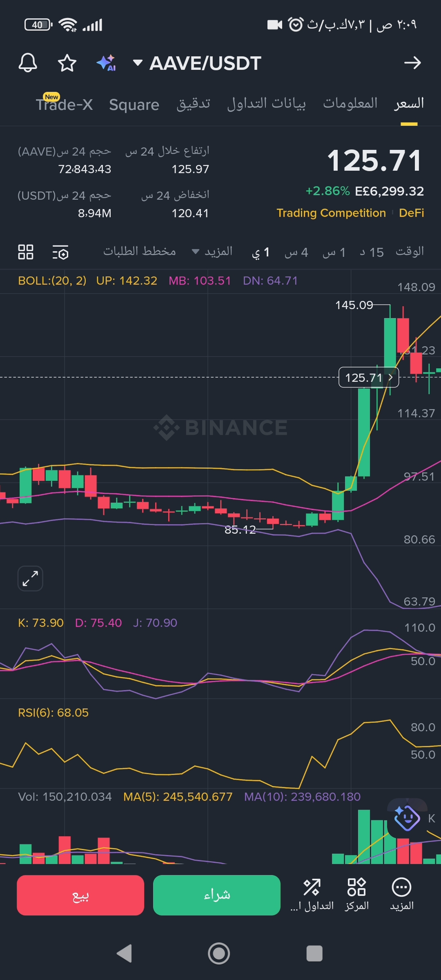Viewport: 441px width, 980px height.
Task: Open the المعلومات tab
Action: [350, 103]
